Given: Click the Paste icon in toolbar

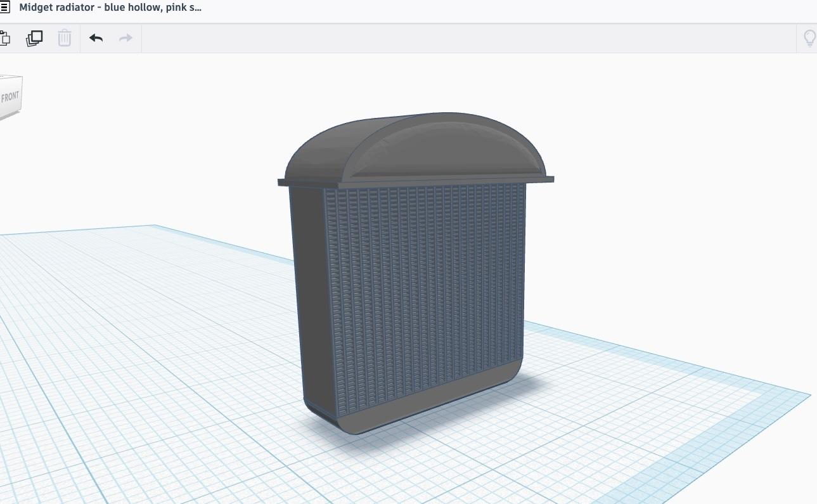Looking at the screenshot, I should click(x=5, y=38).
